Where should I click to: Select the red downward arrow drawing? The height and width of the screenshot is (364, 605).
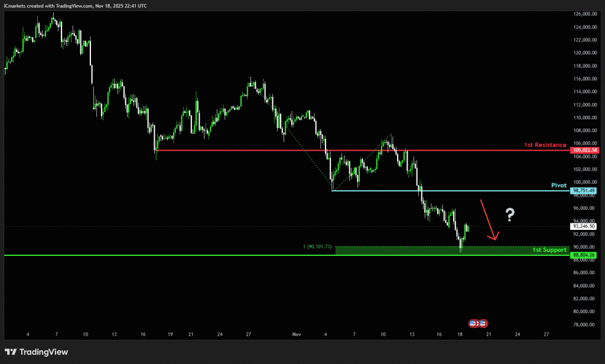(488, 220)
